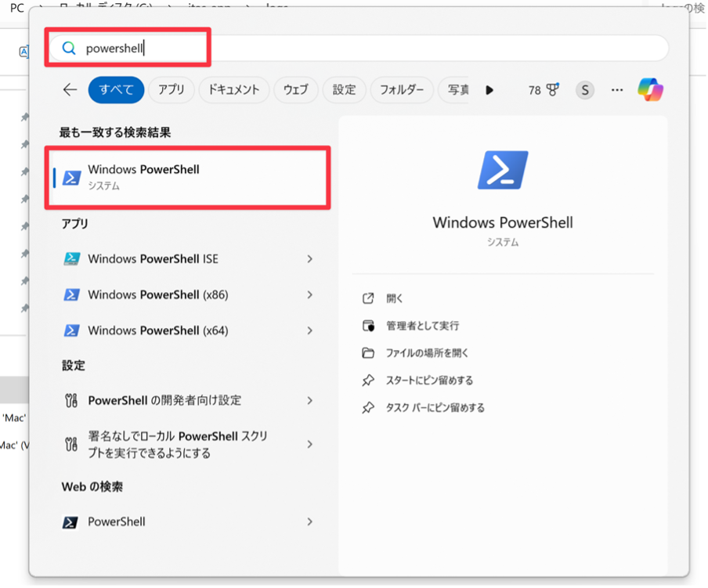Expand the PowerShell (x64) chevron

click(310, 330)
